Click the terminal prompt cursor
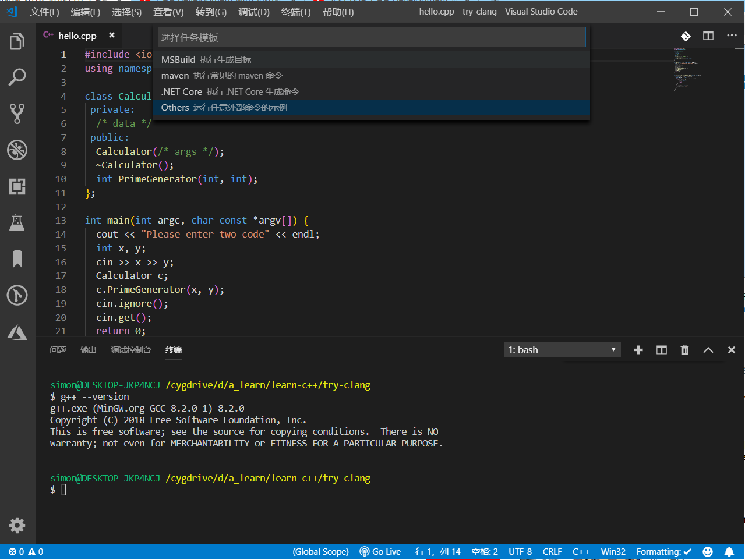This screenshot has height=560, width=745. point(63,490)
